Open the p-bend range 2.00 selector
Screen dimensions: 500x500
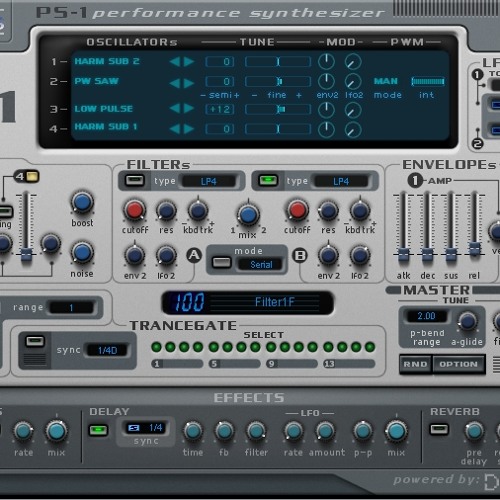426,316
